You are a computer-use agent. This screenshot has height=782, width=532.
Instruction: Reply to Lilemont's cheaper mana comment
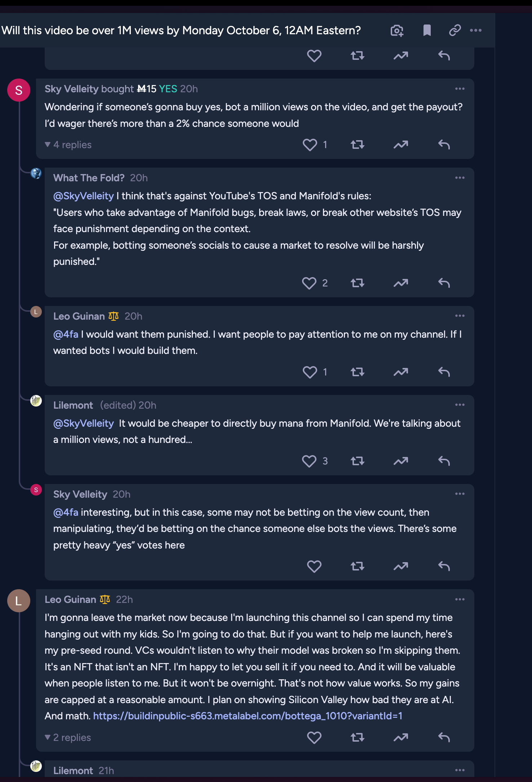coord(444,461)
